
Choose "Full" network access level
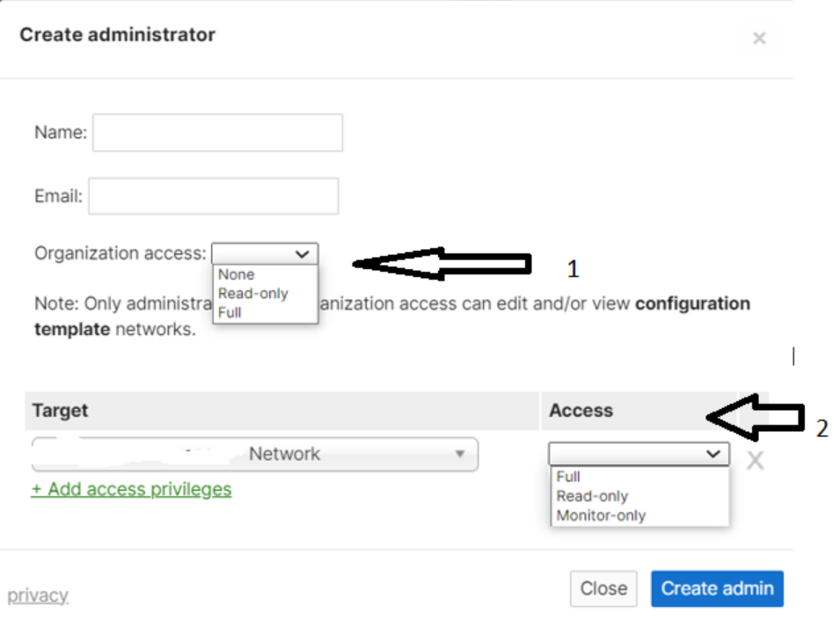(x=568, y=476)
